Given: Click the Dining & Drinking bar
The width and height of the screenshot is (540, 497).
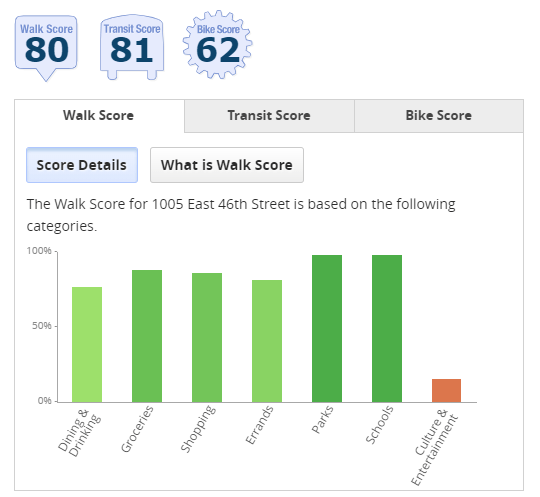Looking at the screenshot, I should point(87,344).
